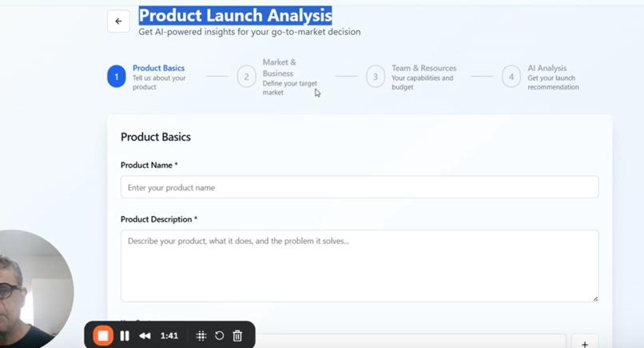This screenshot has height=348, width=644.
Task: Pause the recording
Action: [x=125, y=336]
